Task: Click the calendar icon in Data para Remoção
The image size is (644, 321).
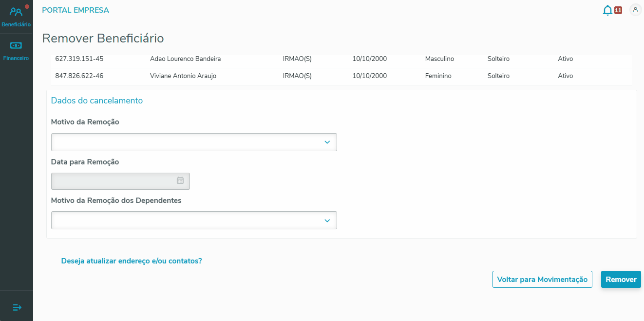Action: click(180, 181)
